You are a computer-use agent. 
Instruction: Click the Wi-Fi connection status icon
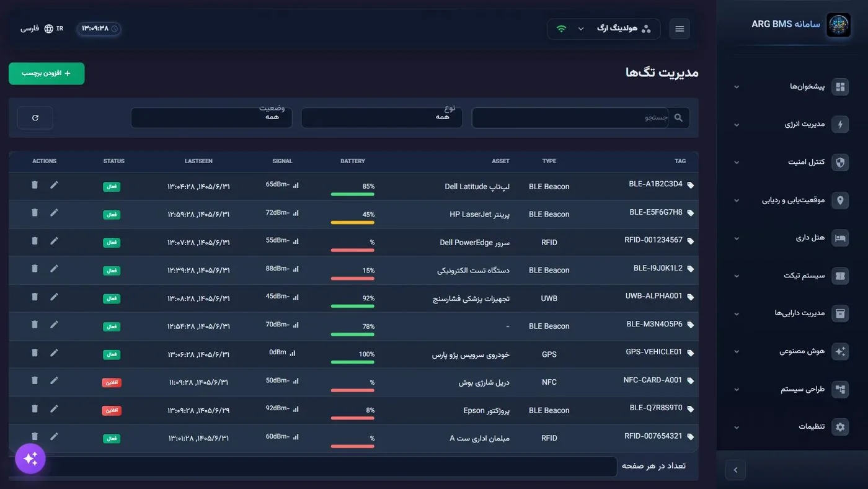561,29
